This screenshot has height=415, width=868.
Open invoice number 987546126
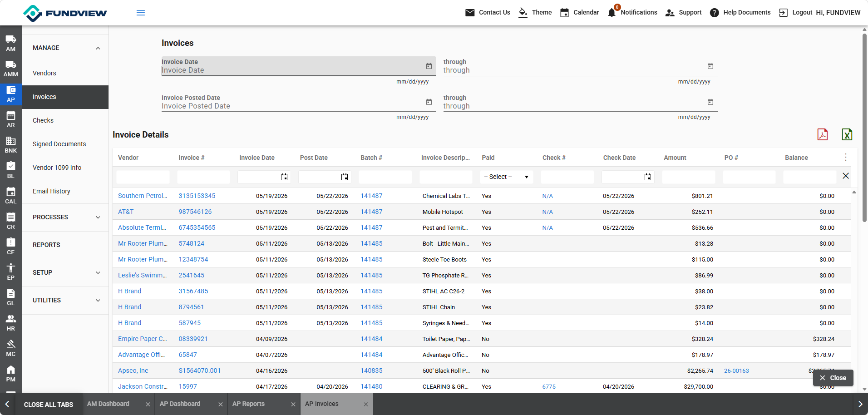click(x=195, y=212)
